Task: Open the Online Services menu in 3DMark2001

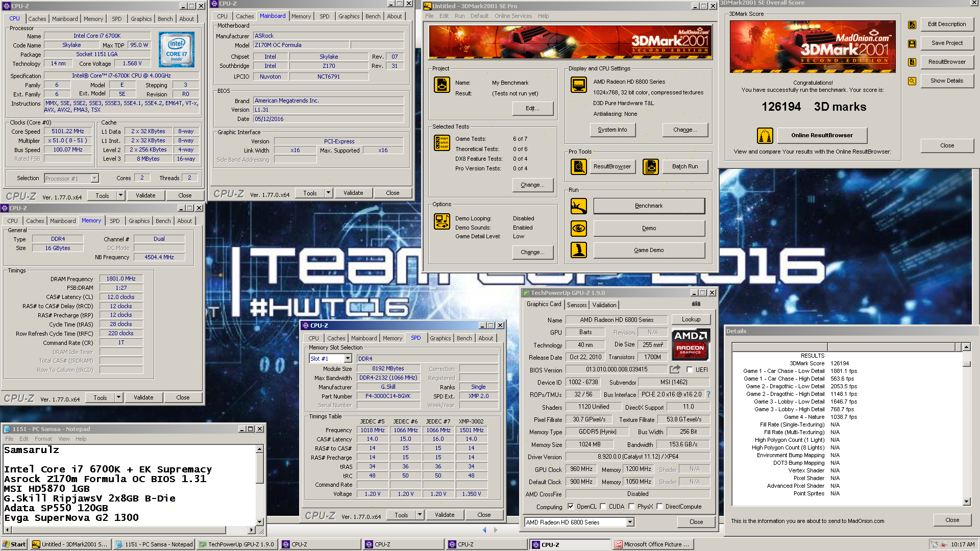Action: [x=513, y=16]
